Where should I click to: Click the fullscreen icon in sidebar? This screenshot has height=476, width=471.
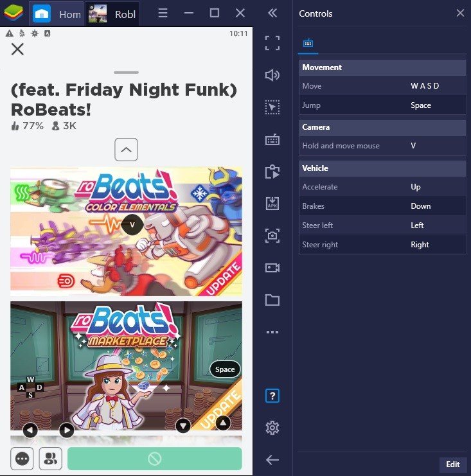pyautogui.click(x=272, y=43)
